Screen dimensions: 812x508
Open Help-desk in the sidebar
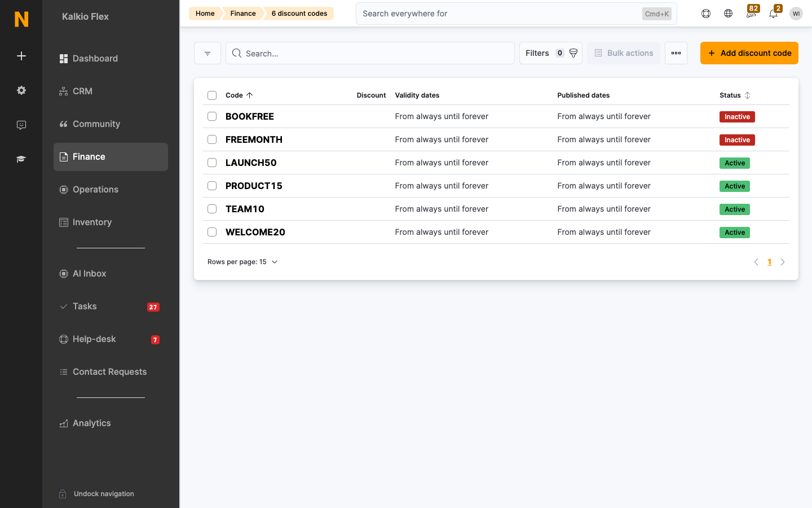coord(111,339)
